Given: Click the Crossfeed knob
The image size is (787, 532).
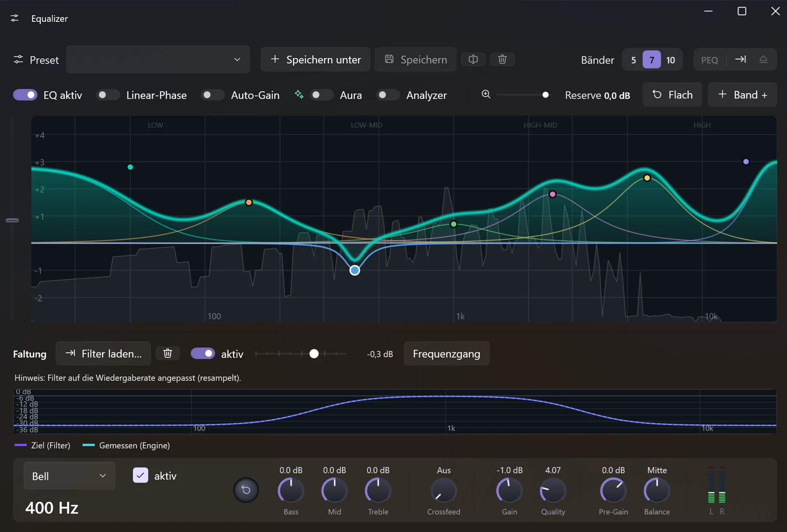Looking at the screenshot, I should pos(444,490).
